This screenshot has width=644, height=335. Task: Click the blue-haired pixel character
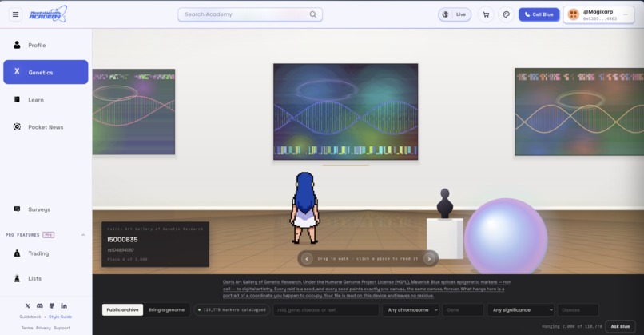tap(304, 208)
